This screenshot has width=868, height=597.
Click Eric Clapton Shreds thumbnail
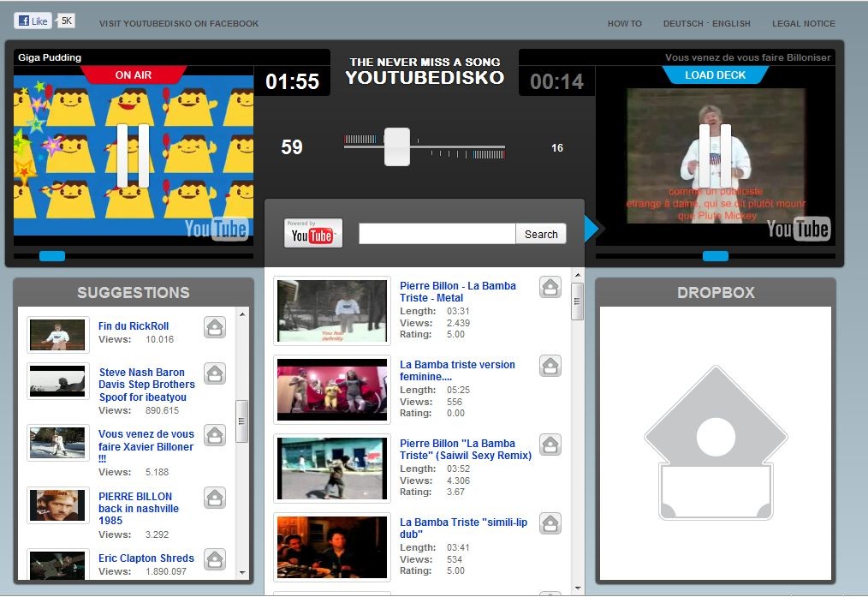pyautogui.click(x=57, y=564)
